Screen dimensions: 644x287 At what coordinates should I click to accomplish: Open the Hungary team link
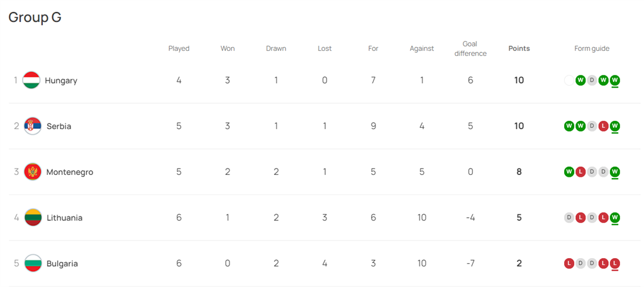coord(61,81)
